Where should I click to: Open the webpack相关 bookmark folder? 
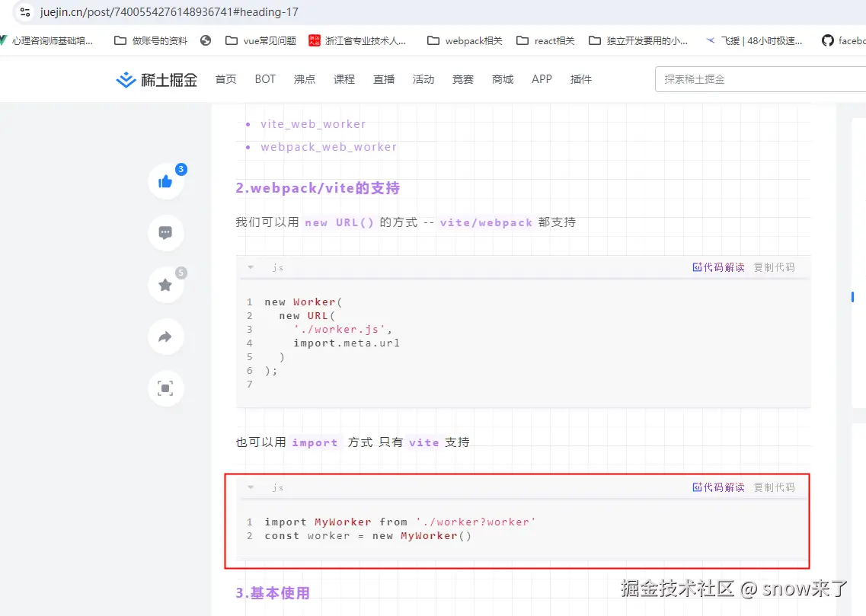pos(465,40)
